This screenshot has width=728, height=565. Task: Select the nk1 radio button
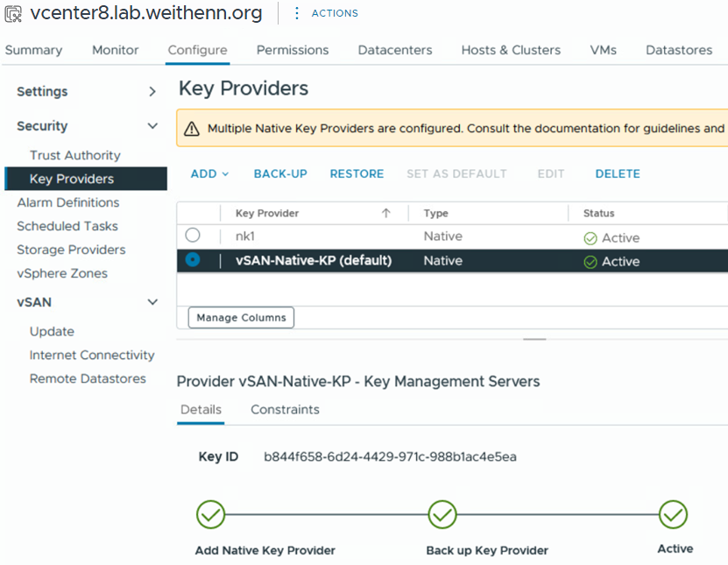(192, 235)
